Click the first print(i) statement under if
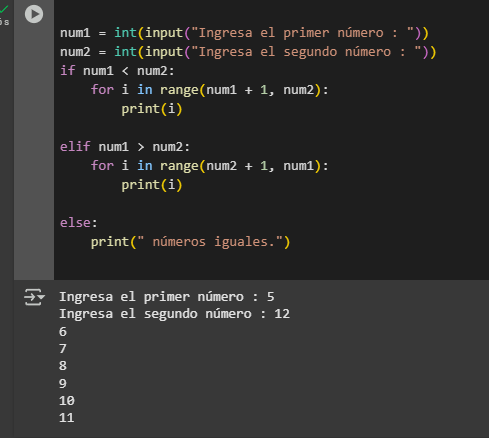Image resolution: width=489 pixels, height=438 pixels. (152, 109)
